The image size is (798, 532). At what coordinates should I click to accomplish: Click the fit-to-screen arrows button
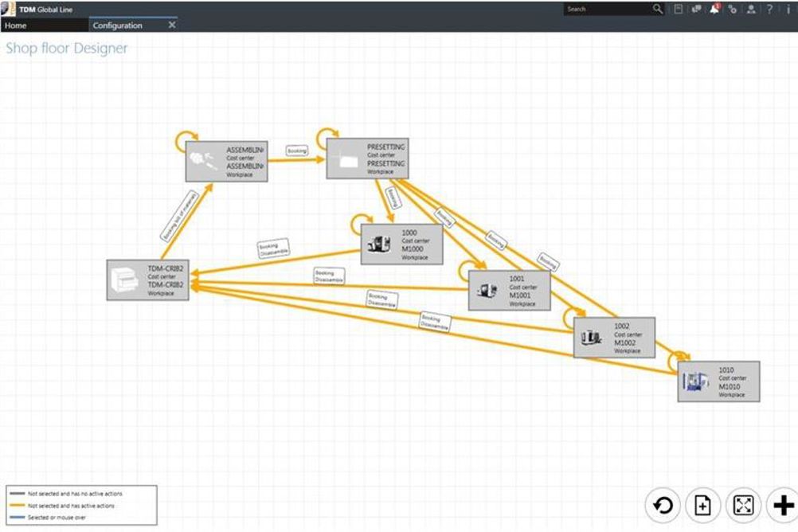point(743,506)
